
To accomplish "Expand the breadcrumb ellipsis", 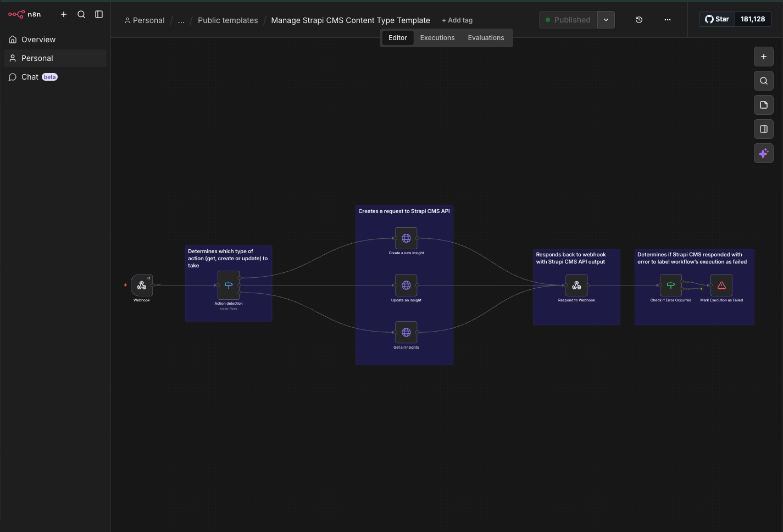I will click(x=181, y=20).
